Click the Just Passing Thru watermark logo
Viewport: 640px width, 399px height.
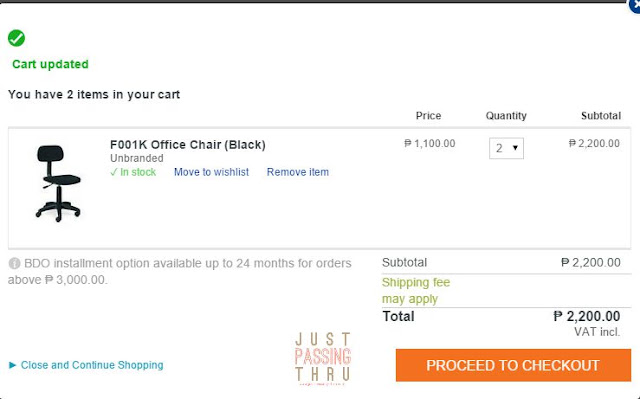(322, 359)
